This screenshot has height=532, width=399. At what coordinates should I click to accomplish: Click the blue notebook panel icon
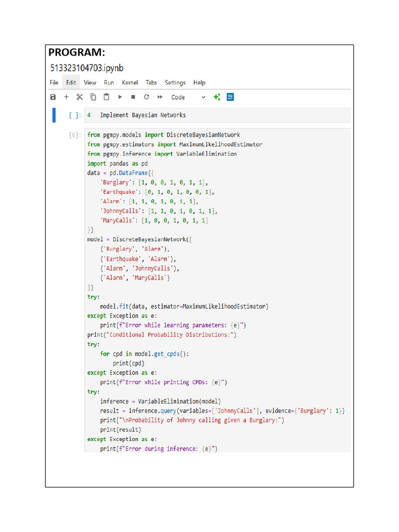click(230, 97)
